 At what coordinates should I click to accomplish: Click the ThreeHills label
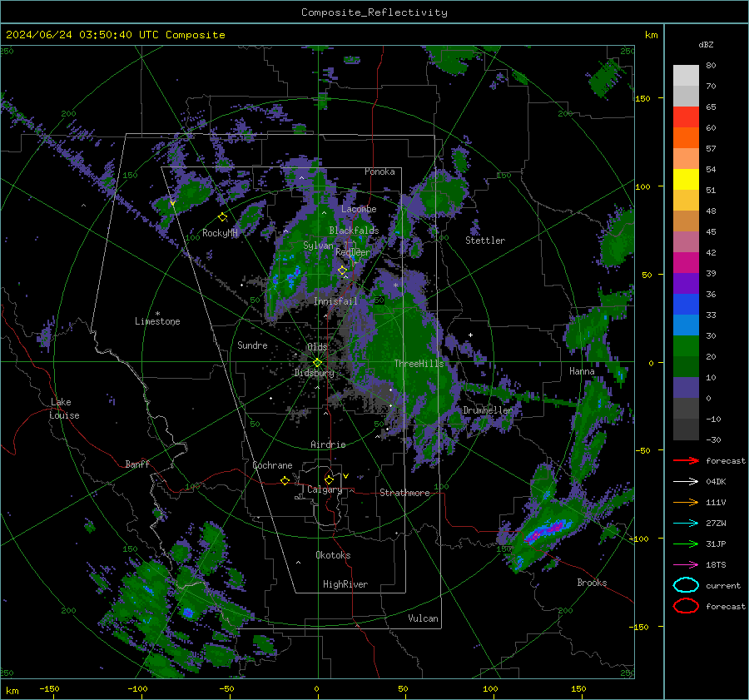click(419, 364)
